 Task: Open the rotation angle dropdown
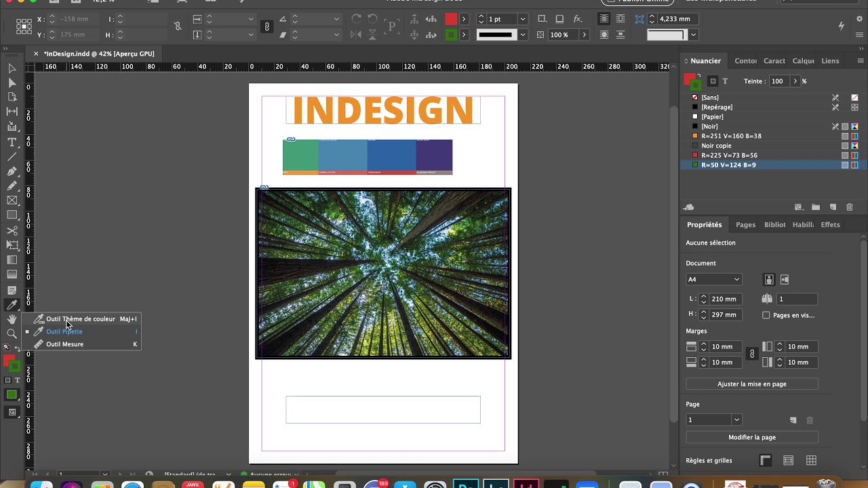[x=336, y=19]
